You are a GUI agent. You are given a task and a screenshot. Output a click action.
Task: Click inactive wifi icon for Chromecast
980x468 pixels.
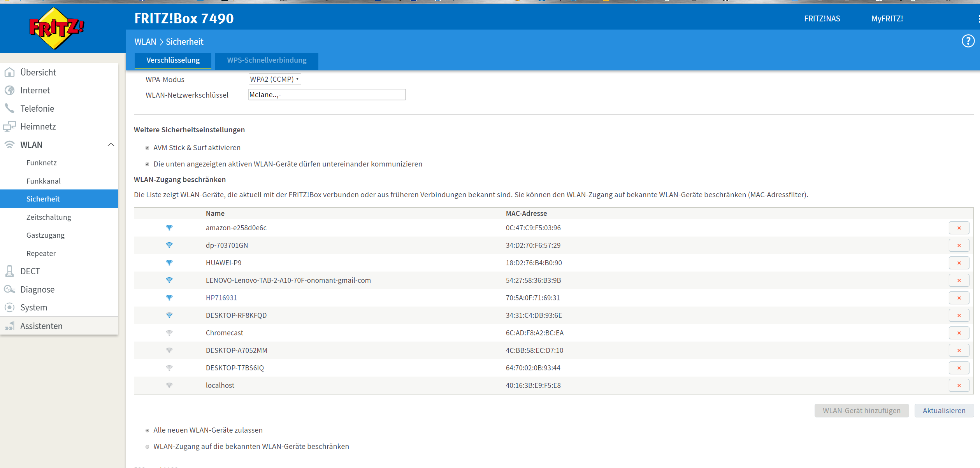(169, 333)
